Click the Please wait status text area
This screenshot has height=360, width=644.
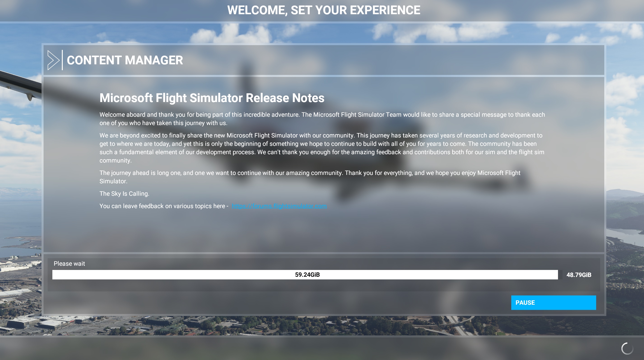pyautogui.click(x=69, y=264)
